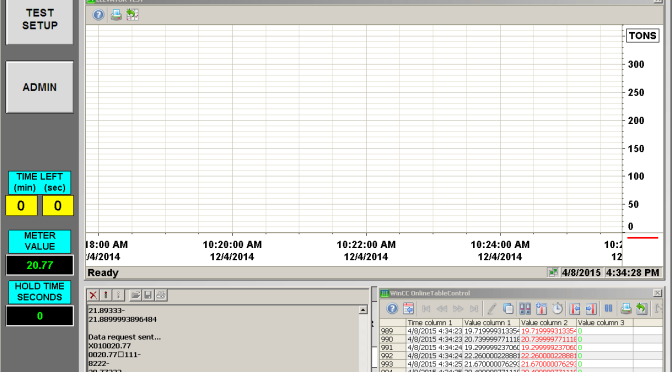This screenshot has height=372, width=672.
Task: Click the open folder icon in log toolbar
Action: 135,295
